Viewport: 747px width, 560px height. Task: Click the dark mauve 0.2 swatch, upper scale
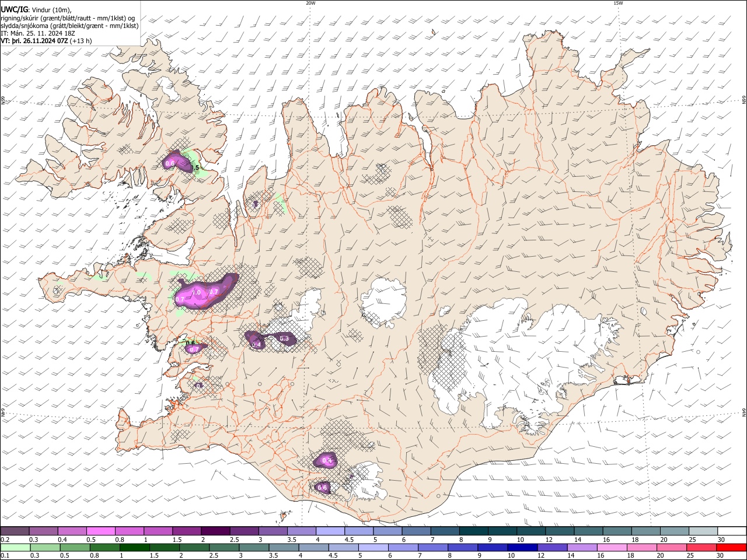click(15, 531)
